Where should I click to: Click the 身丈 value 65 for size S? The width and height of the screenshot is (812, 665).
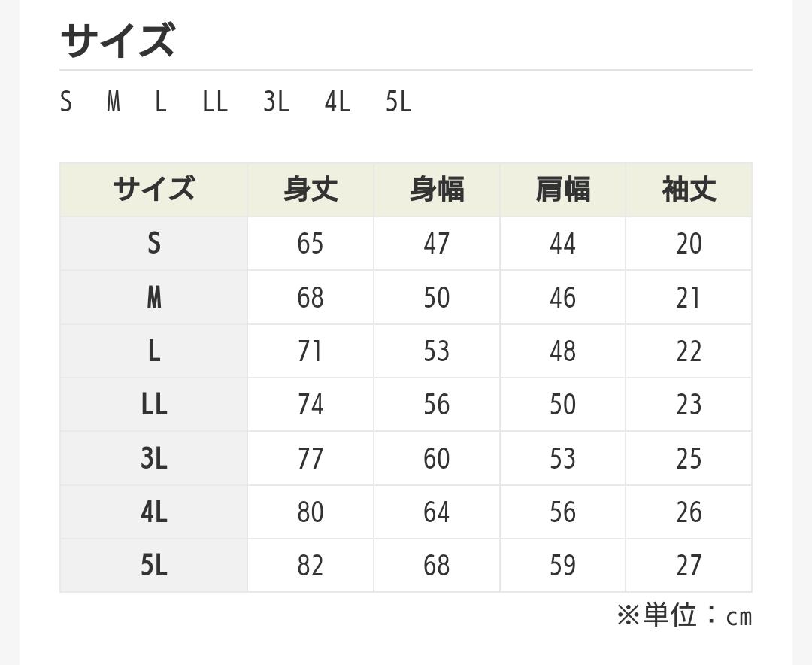311,244
